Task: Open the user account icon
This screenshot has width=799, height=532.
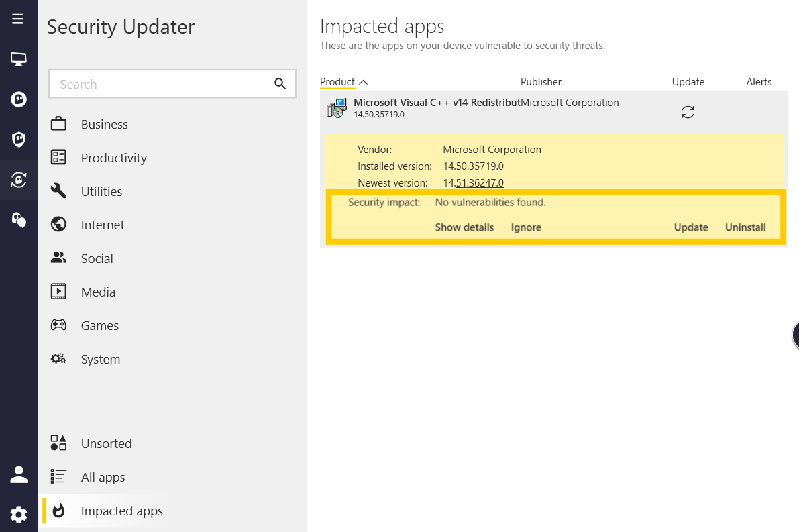Action: 19,474
